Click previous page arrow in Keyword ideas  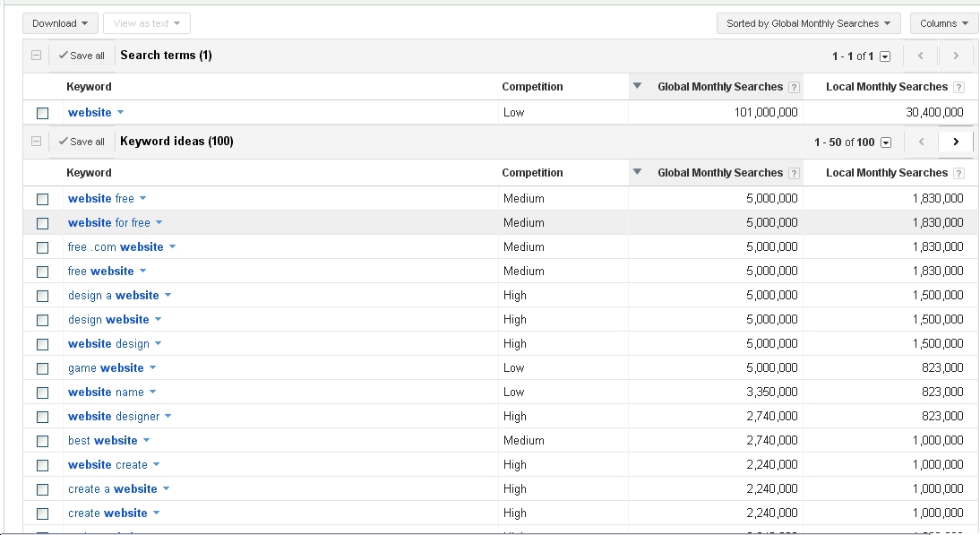[920, 142]
